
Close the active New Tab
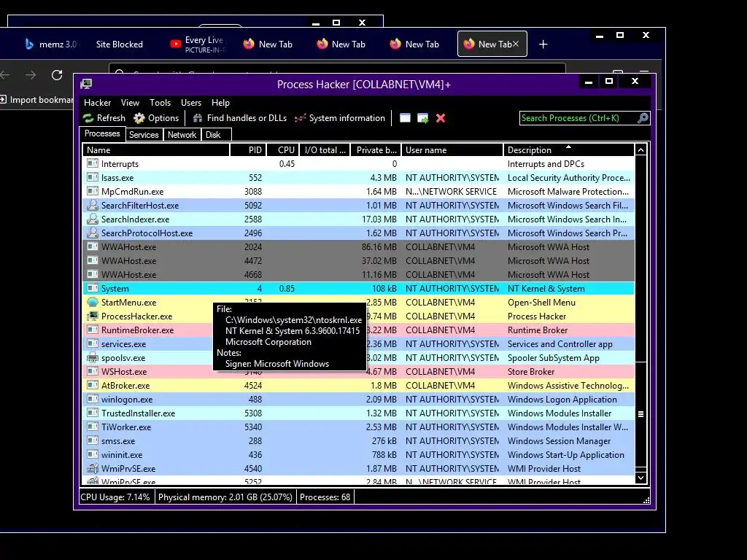pyautogui.click(x=516, y=44)
